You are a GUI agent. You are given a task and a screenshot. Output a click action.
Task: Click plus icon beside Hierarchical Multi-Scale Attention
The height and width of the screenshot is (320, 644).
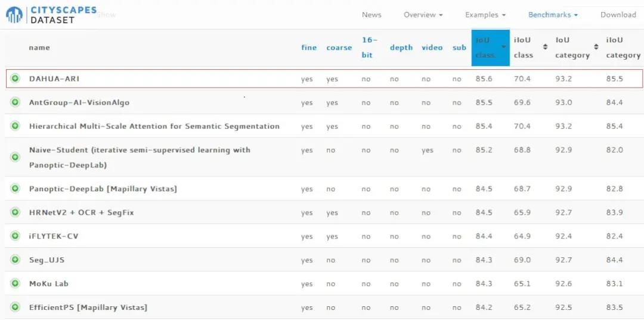pos(15,126)
